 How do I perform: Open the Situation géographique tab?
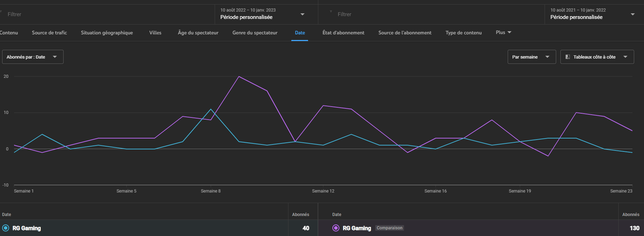coord(107,33)
